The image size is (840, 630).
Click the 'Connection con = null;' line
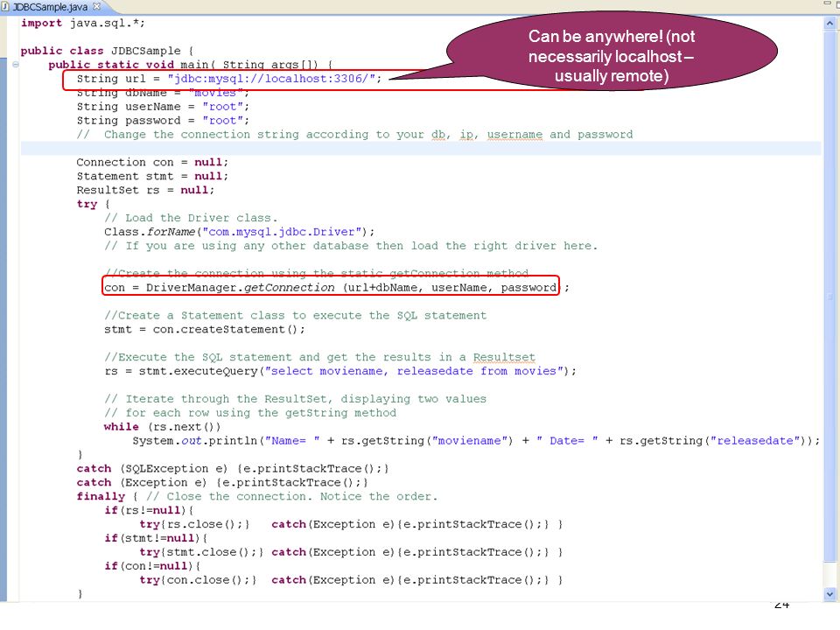152,163
